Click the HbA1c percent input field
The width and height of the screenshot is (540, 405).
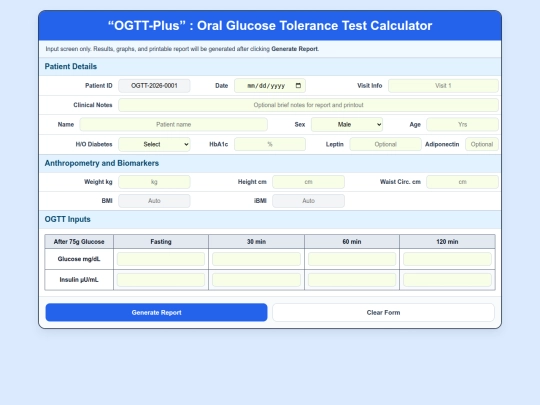tap(270, 144)
